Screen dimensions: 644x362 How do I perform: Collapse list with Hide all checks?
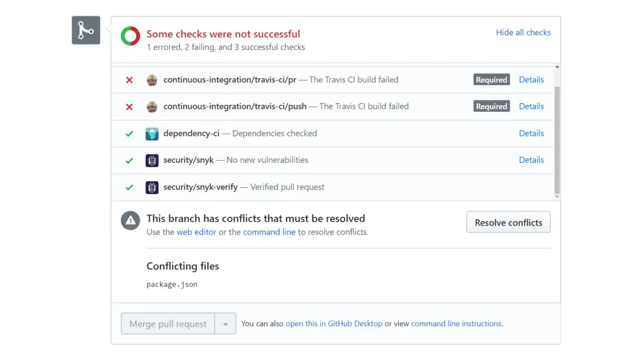[x=523, y=33]
